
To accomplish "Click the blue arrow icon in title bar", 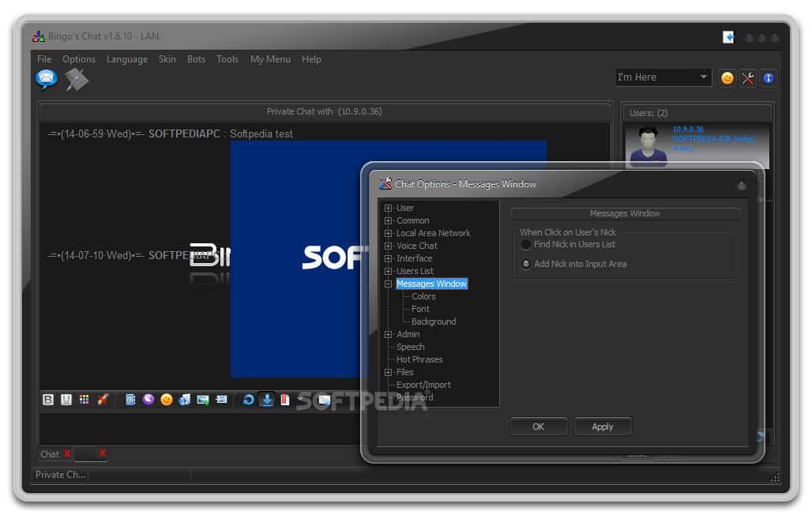I will 728,37.
